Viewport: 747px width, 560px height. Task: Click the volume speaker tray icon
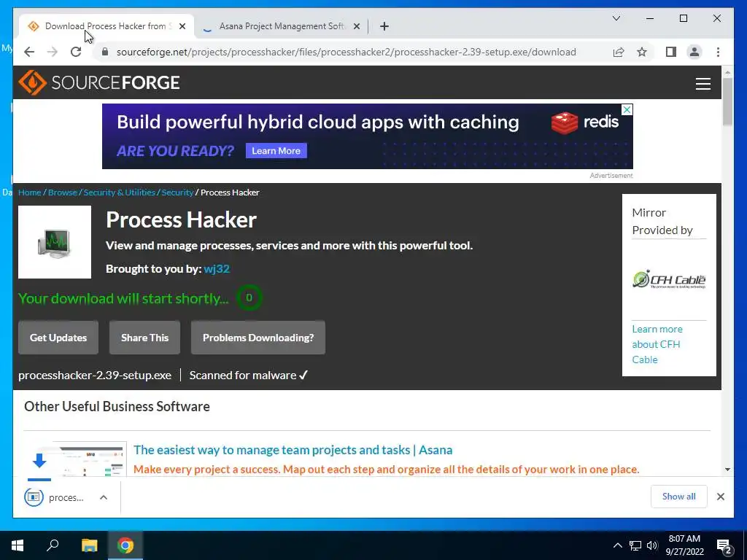tap(652, 545)
